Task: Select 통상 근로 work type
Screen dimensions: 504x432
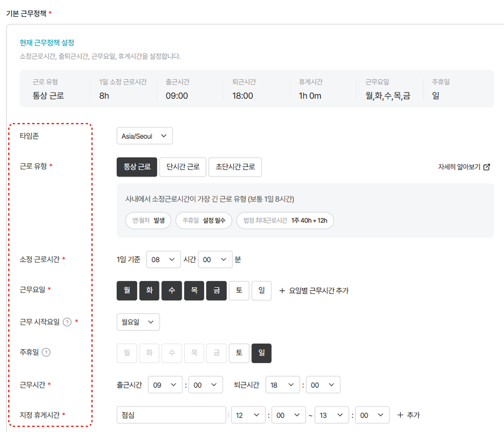Action: tap(137, 167)
